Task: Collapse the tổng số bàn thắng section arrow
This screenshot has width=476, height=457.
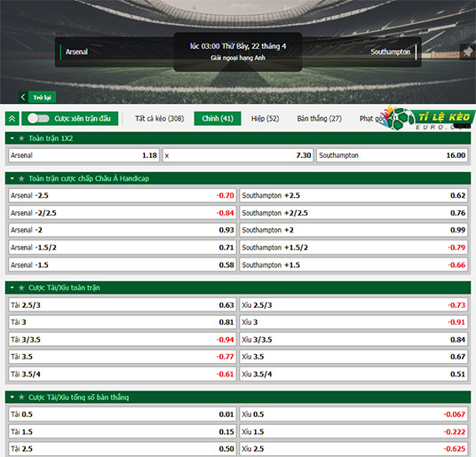Action: pos(12,398)
